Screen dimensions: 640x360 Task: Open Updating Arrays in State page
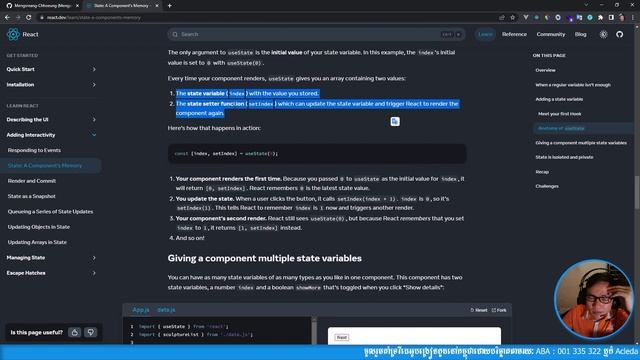tap(37, 242)
